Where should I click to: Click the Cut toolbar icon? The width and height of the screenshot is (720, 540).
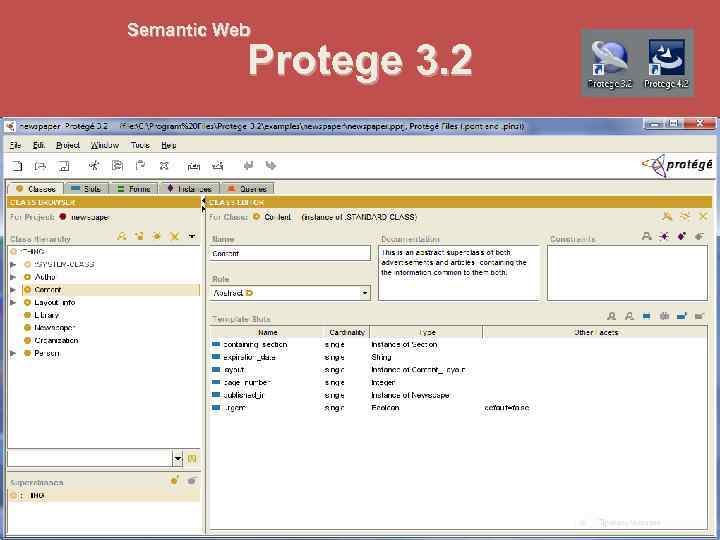point(94,166)
